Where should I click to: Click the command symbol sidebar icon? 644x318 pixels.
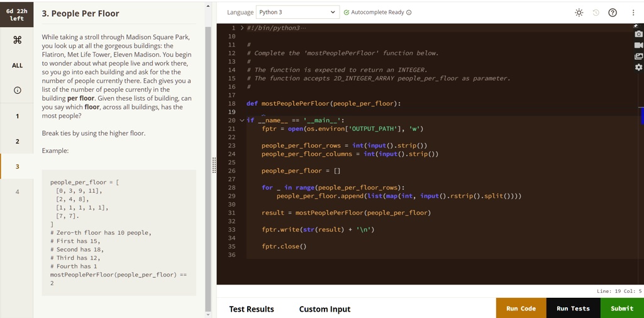click(x=17, y=40)
